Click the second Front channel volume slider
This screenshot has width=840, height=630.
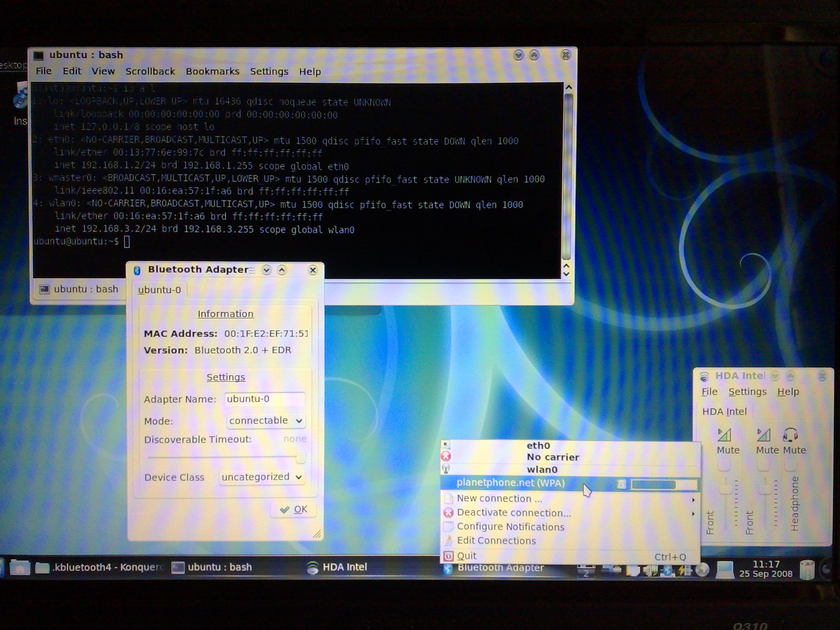tap(765, 503)
